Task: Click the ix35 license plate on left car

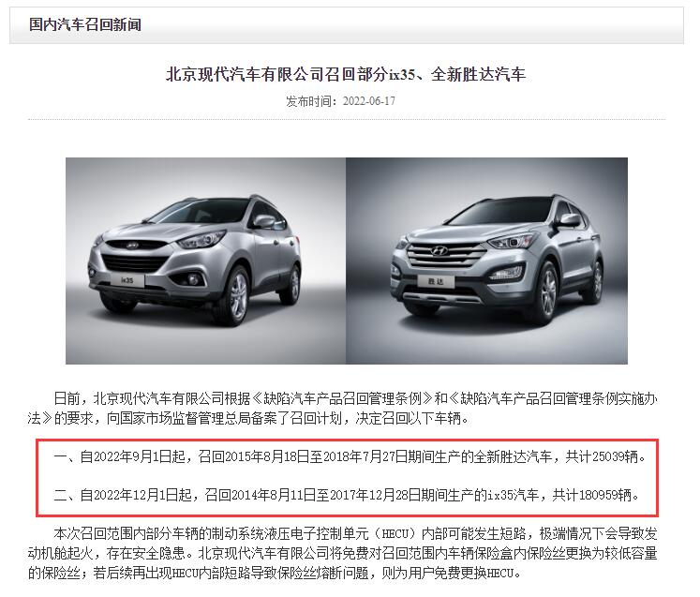Action: (127, 280)
